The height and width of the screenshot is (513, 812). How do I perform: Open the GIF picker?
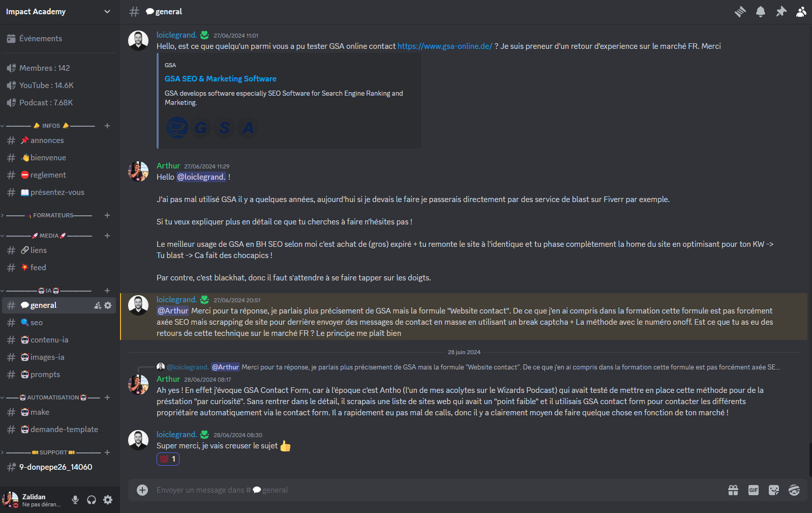coord(754,490)
